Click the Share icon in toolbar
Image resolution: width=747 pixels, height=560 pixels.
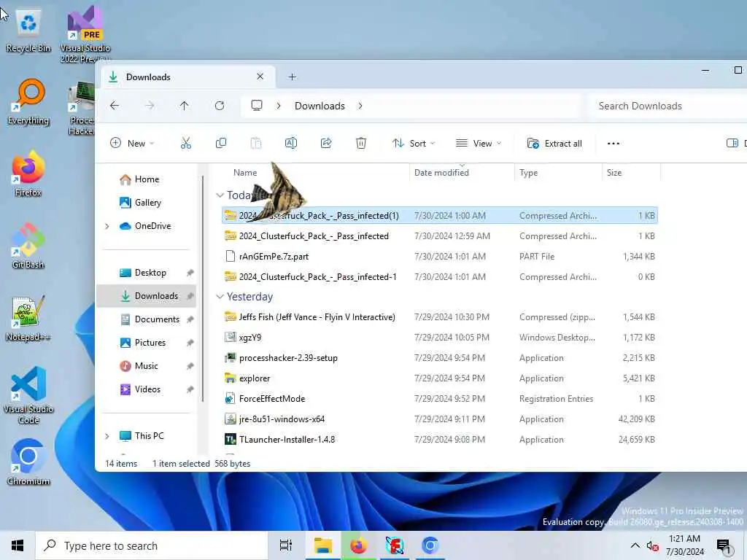point(326,144)
